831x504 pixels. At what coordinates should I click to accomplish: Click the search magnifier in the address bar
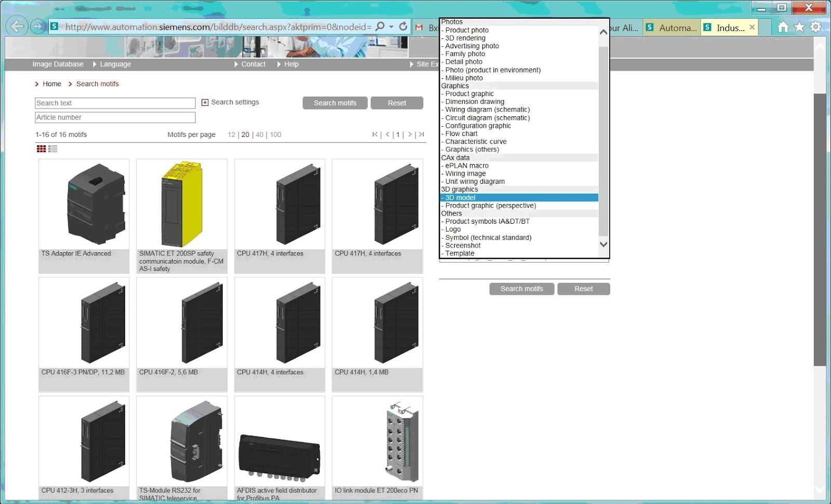pos(380,26)
